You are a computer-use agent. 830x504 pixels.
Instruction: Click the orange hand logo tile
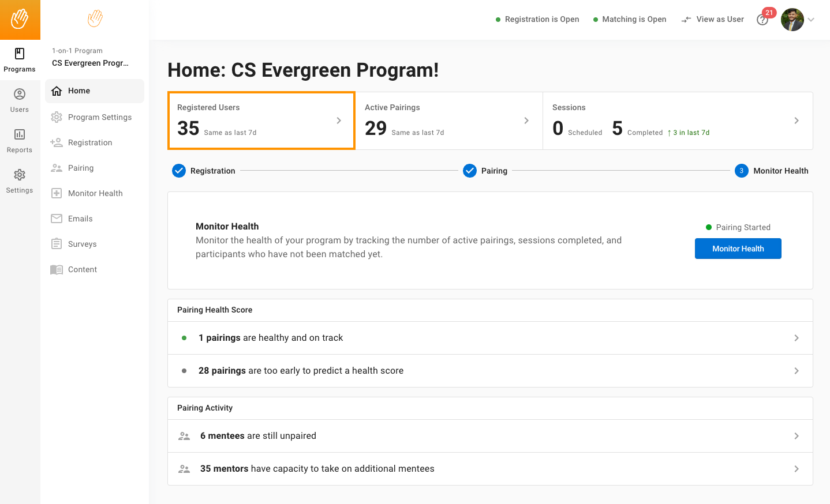pyautogui.click(x=20, y=20)
